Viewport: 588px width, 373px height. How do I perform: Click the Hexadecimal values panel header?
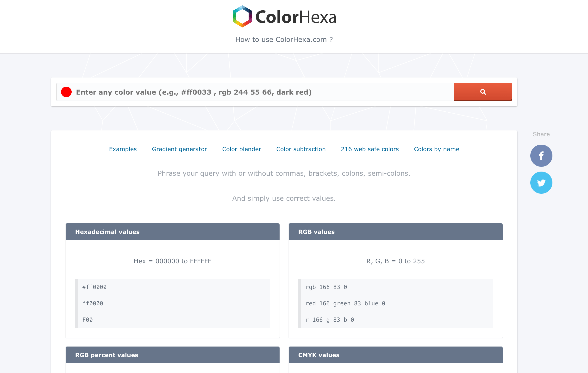[172, 232]
